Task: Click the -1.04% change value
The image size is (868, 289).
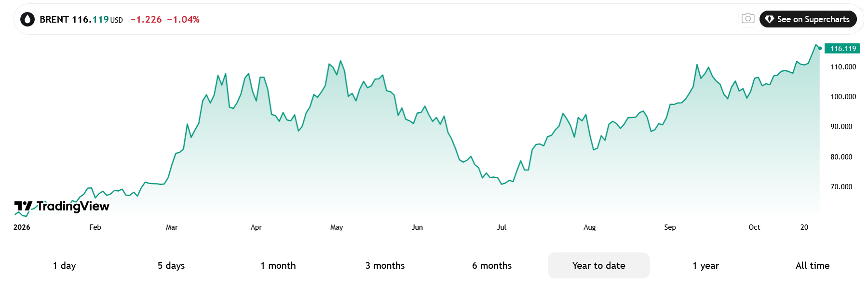Action: click(183, 19)
